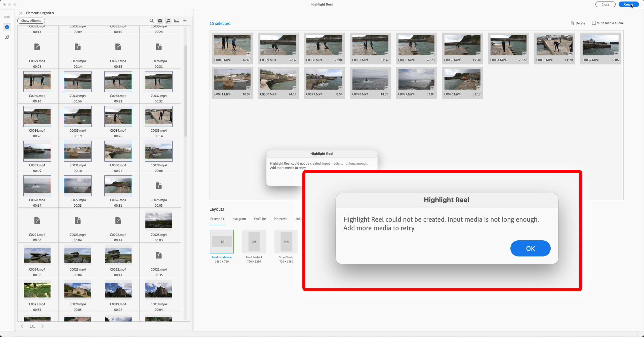
Task: Click the Delete label in selection header
Action: [580, 23]
